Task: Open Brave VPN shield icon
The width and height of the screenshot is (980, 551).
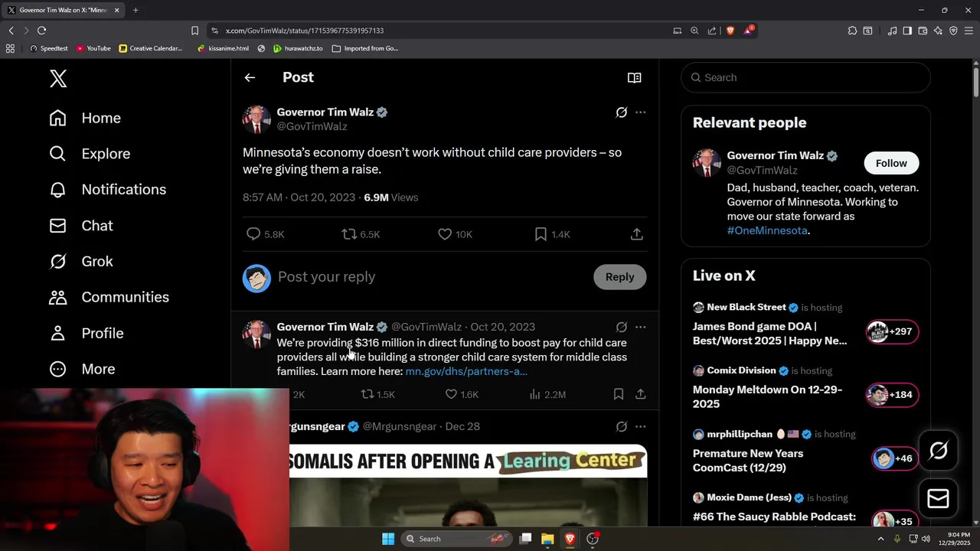Action: pos(953,31)
